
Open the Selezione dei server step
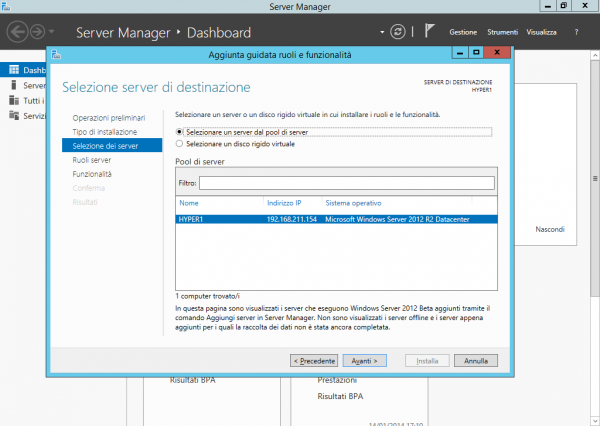112,145
